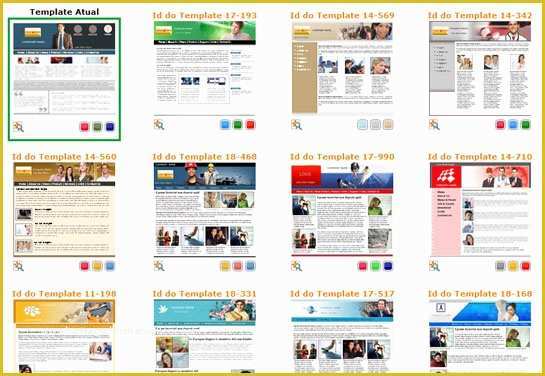
Task: Click the Template 17-998 preview thumbnail
Action: [x=342, y=210]
